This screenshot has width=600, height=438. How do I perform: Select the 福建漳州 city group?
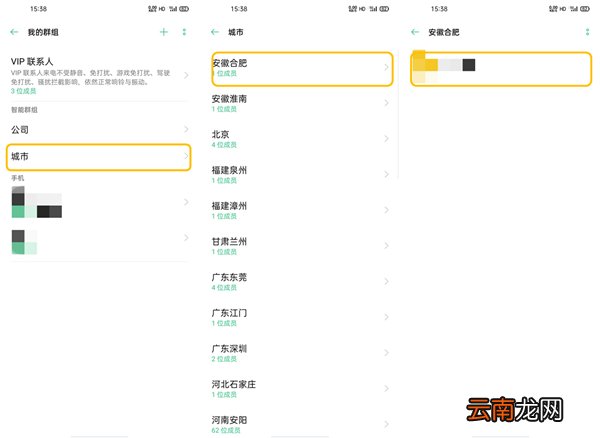click(302, 210)
